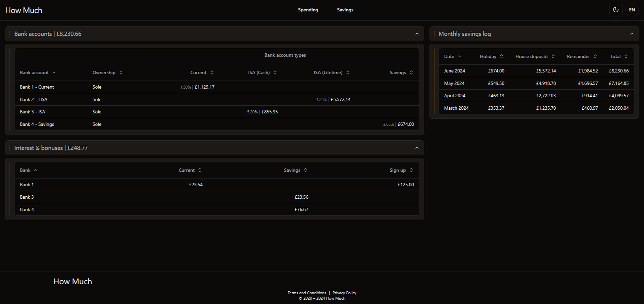View the Privacy Policy
Viewport: 644px width, 304px height.
344,293
